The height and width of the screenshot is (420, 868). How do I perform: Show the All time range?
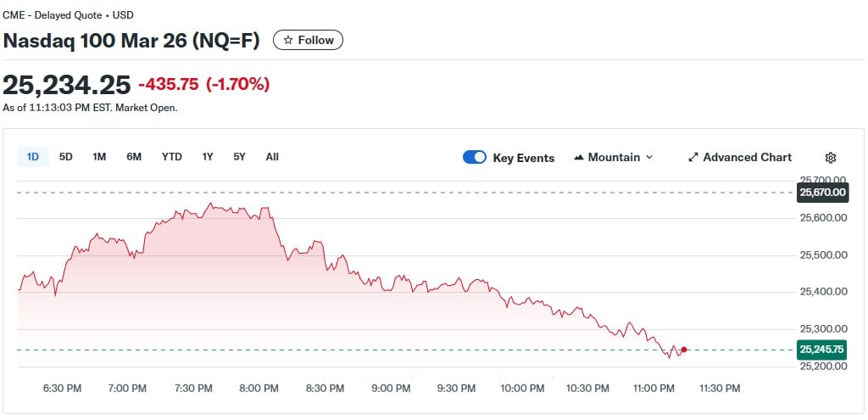pyautogui.click(x=272, y=157)
